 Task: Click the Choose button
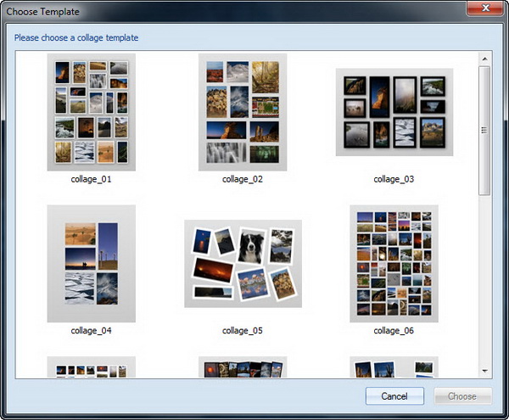click(462, 396)
